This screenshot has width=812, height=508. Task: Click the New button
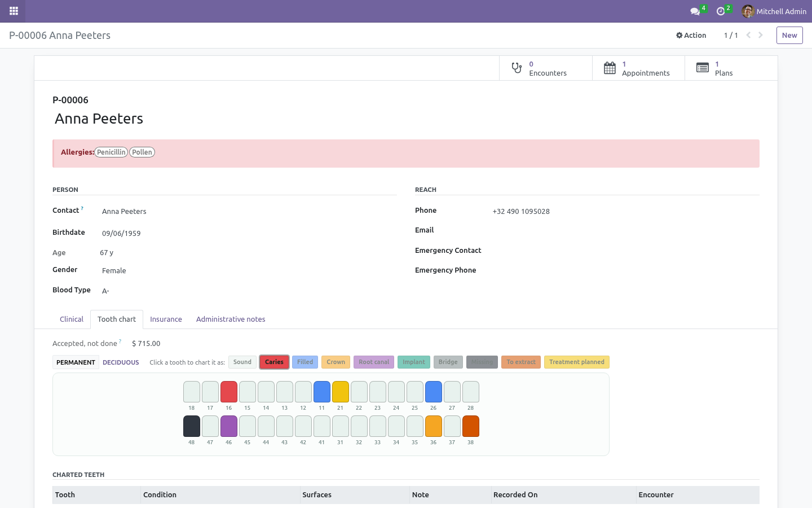(789, 35)
